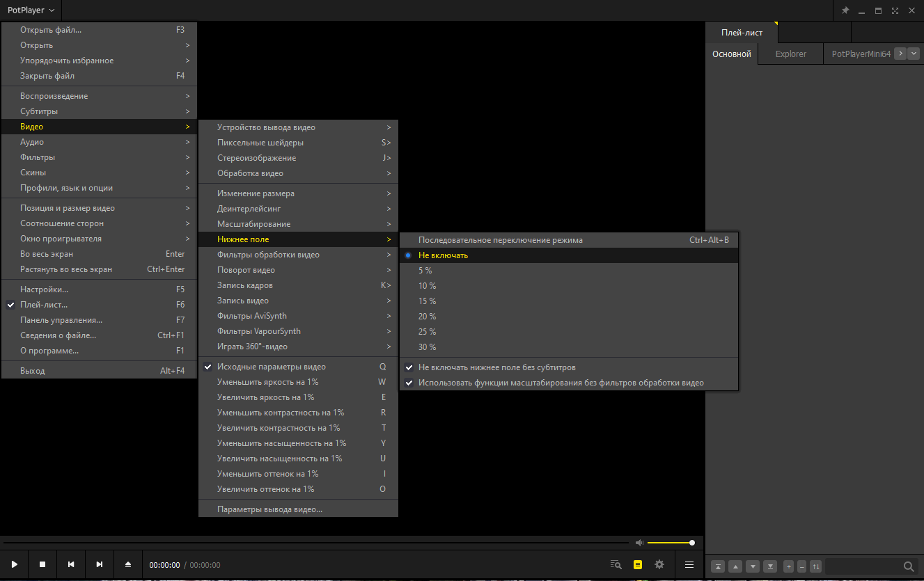The image size is (924, 581).
Task: Pin the window with the pin icon
Action: click(845, 10)
